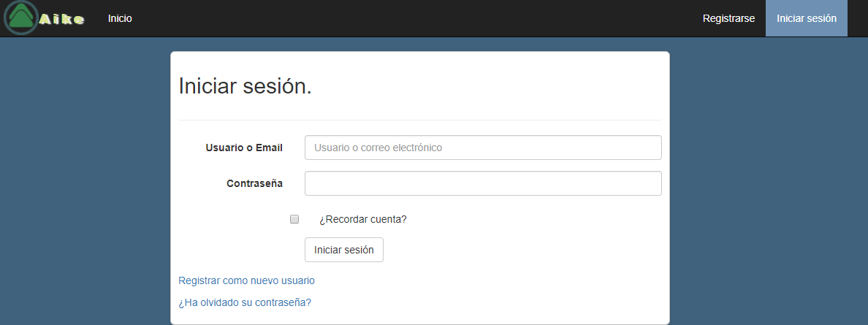Click the large Iniciar sesión. heading
Screen dimensions: 868x325
[x=245, y=86]
